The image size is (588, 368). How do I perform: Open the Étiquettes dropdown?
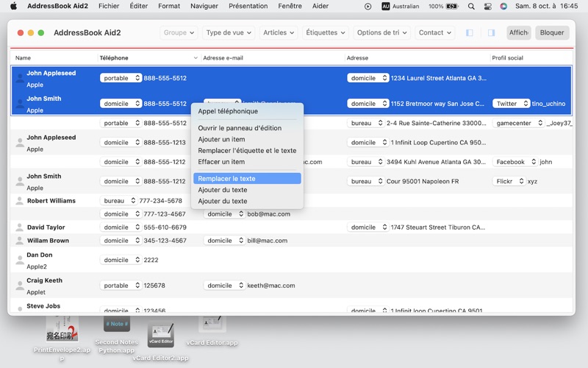[326, 32]
